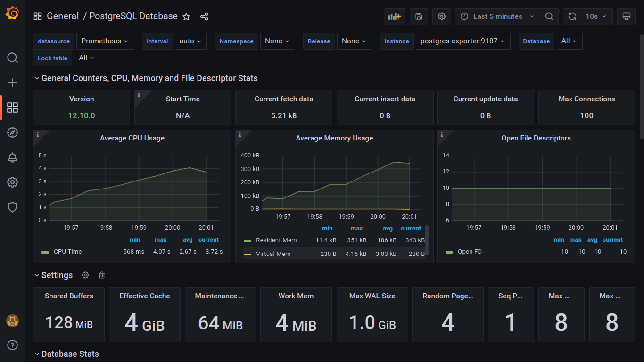Toggle Resident Mem series in legend
This screenshot has height=362, width=644.
click(276, 240)
